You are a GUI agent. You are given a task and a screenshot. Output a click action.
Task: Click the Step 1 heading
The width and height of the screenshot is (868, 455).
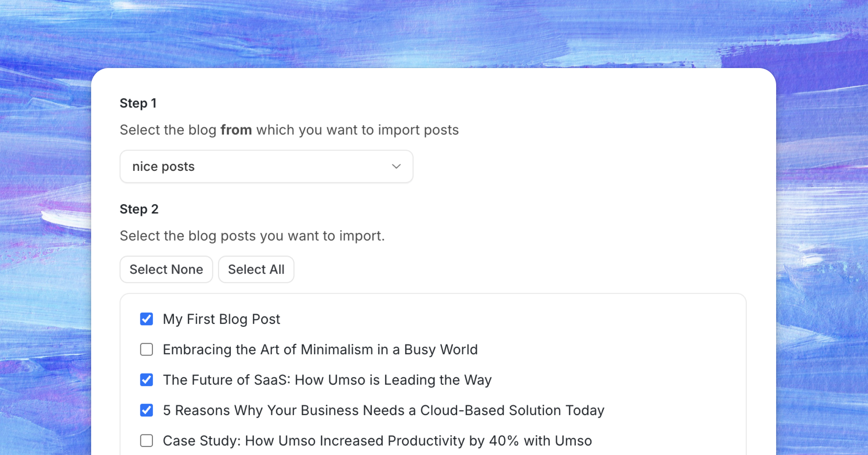[x=138, y=103]
